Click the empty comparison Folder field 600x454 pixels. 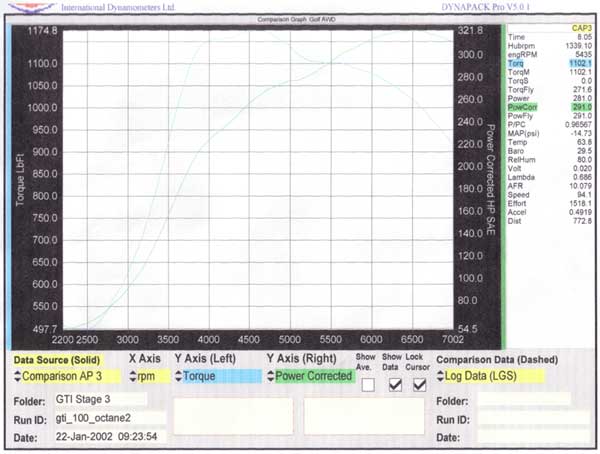pyautogui.click(x=524, y=399)
